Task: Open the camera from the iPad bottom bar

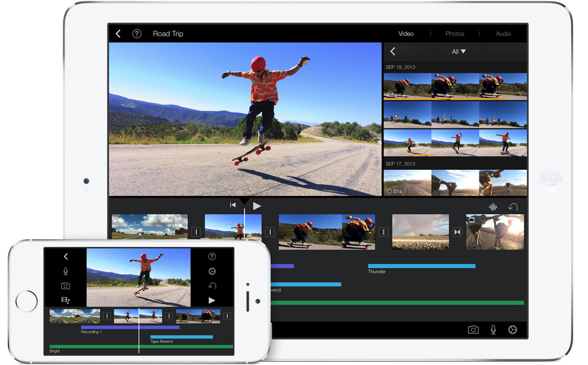Action: (473, 329)
